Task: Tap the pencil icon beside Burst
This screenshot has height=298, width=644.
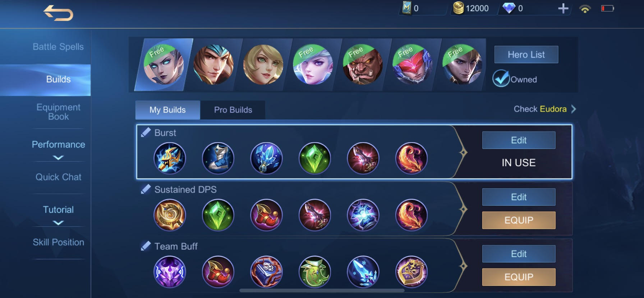Action: pyautogui.click(x=146, y=132)
